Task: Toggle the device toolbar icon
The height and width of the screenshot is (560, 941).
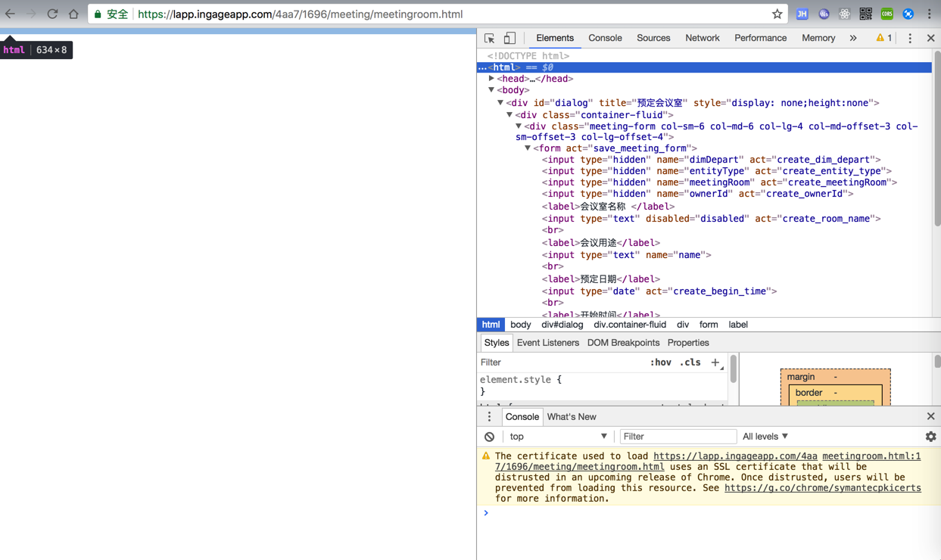Action: 509,38
